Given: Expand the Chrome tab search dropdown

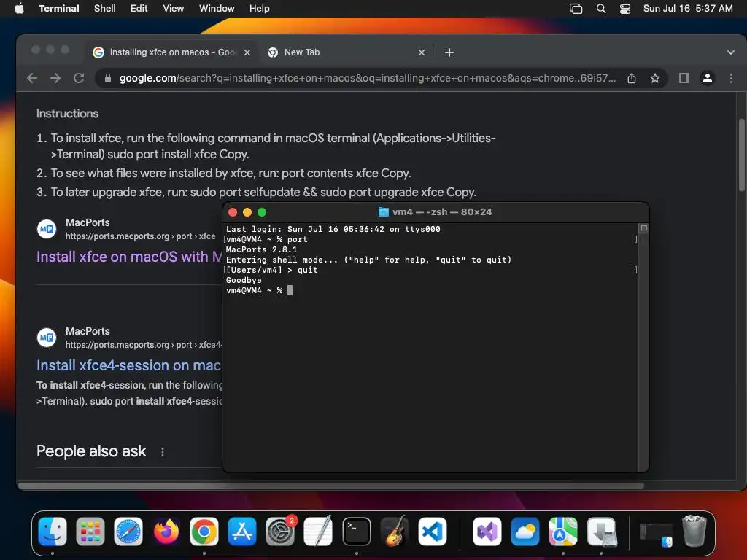Looking at the screenshot, I should tap(730, 52).
